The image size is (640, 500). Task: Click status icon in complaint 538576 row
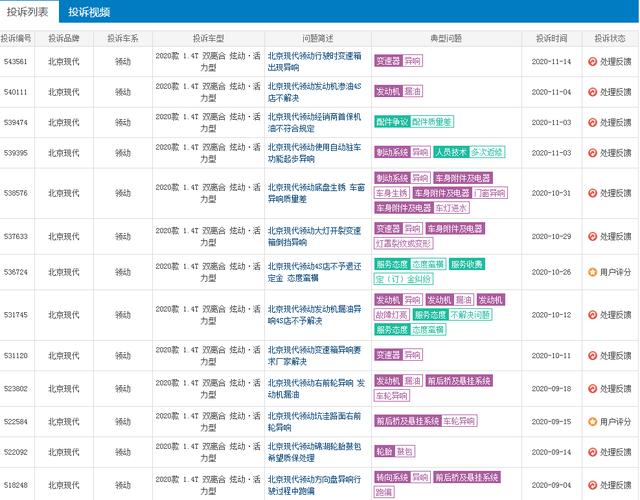[592, 193]
